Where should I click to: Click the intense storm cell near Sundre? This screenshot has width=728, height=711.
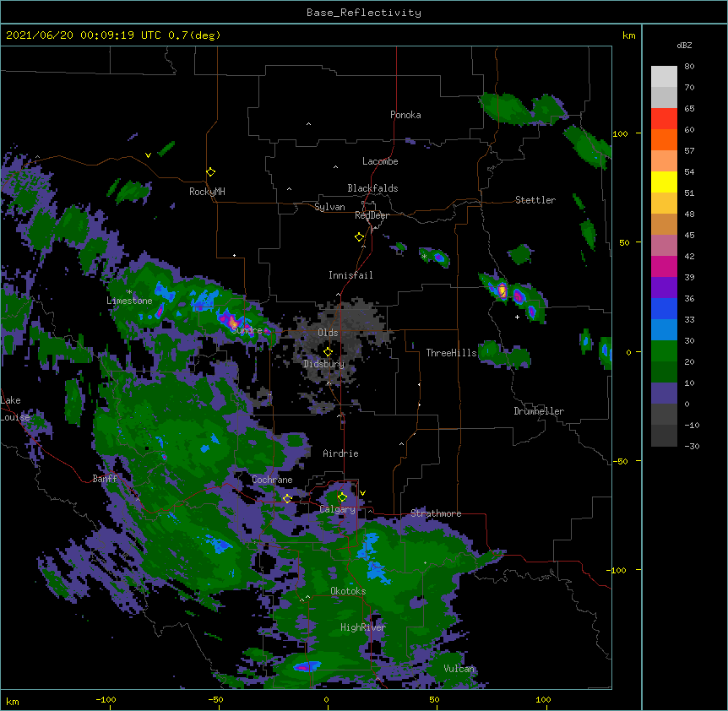point(233,321)
